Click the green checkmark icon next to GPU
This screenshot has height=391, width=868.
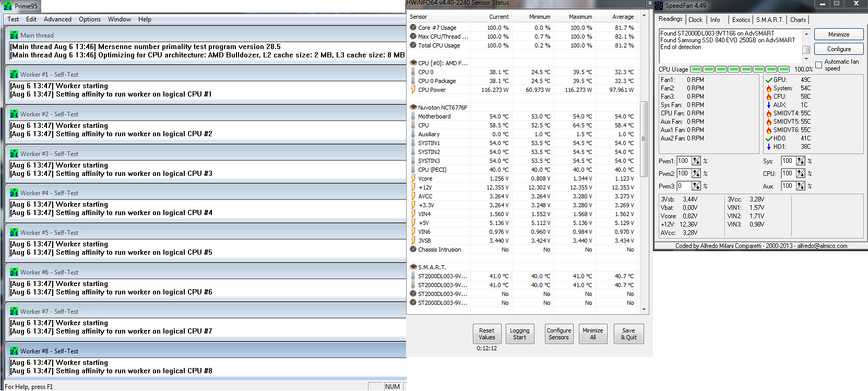coord(769,80)
